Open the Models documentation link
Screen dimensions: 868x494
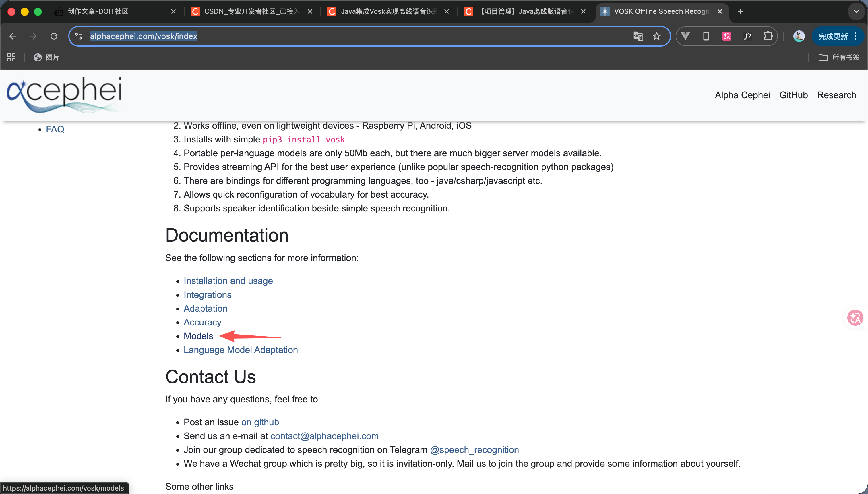pos(198,336)
